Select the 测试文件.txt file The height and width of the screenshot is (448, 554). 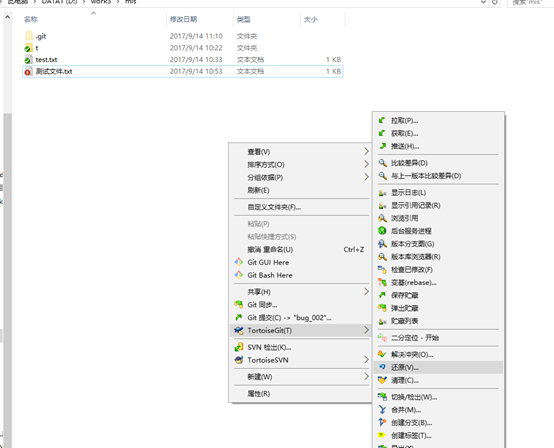pos(183,71)
